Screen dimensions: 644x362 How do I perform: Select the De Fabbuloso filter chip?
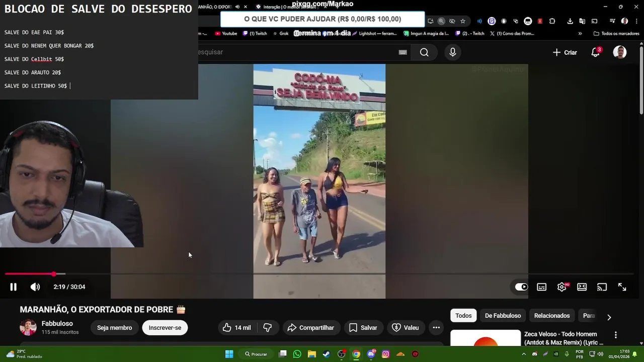[503, 316]
